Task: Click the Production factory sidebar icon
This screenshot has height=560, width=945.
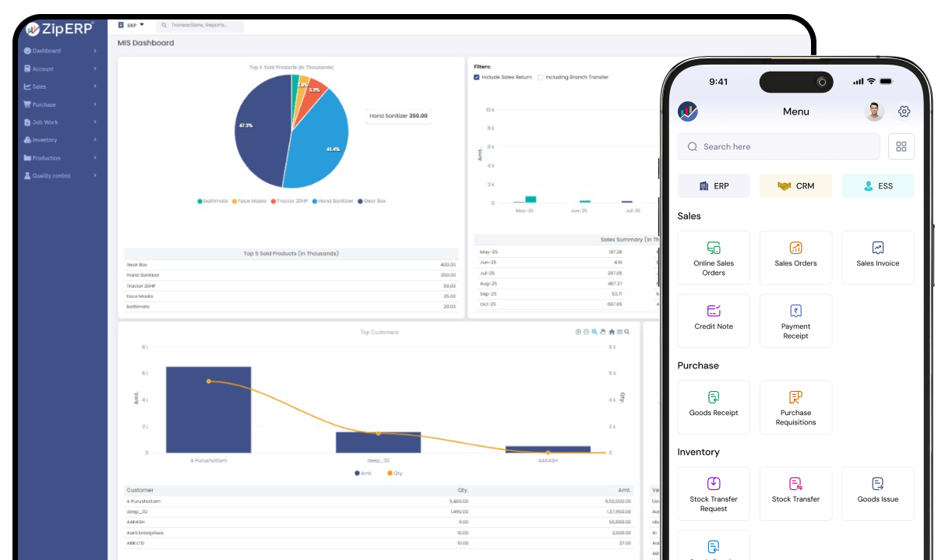Action: pyautogui.click(x=27, y=157)
